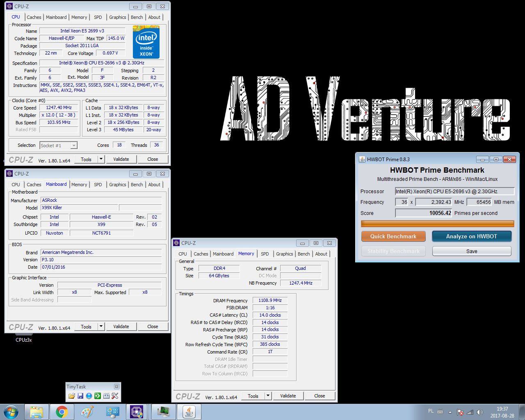The image size is (525, 420).
Task: Click the DRAM Frequency value 1108.9 MHz
Action: pos(270,300)
